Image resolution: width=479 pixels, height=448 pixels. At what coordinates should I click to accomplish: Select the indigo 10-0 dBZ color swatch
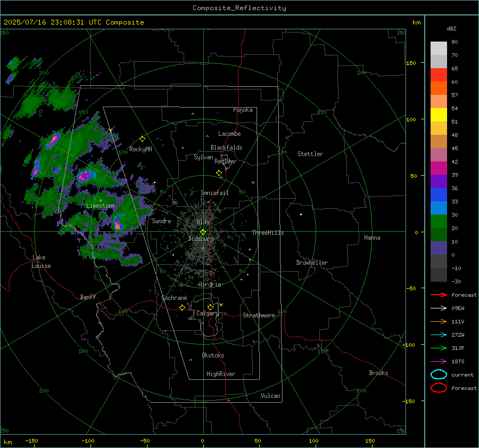(439, 248)
